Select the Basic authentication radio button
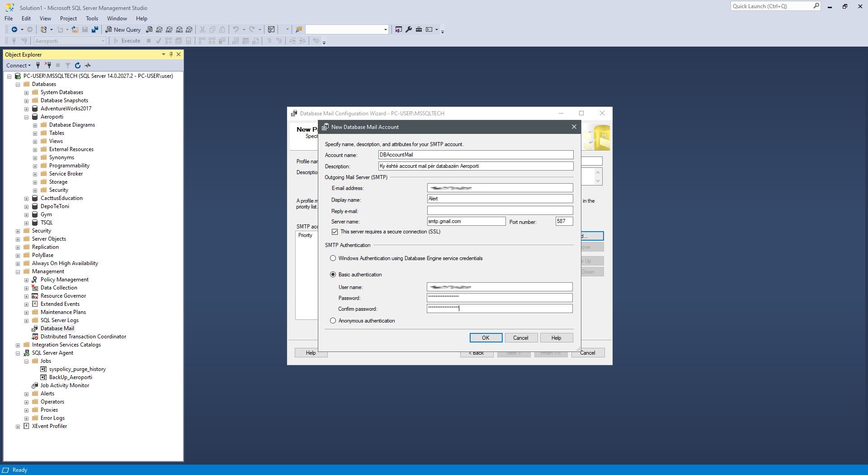This screenshot has width=868, height=475. [x=333, y=275]
